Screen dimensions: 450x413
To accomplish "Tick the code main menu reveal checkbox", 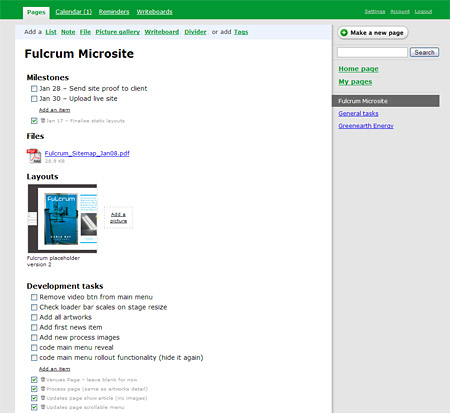I will (x=34, y=348).
